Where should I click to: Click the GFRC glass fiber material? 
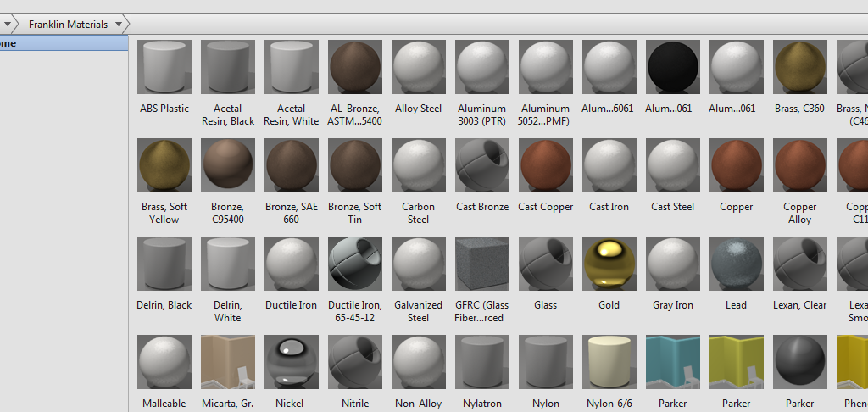[482, 264]
